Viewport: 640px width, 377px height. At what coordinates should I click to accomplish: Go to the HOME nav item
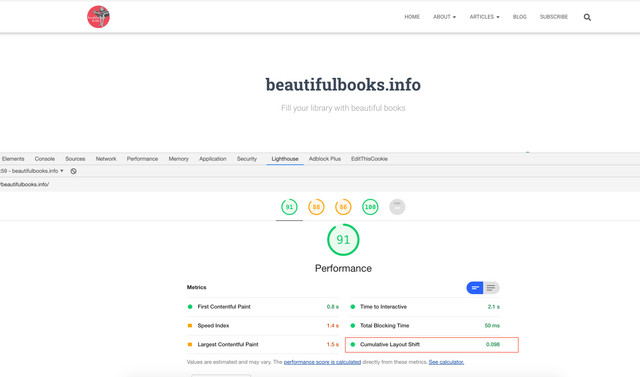coord(412,17)
